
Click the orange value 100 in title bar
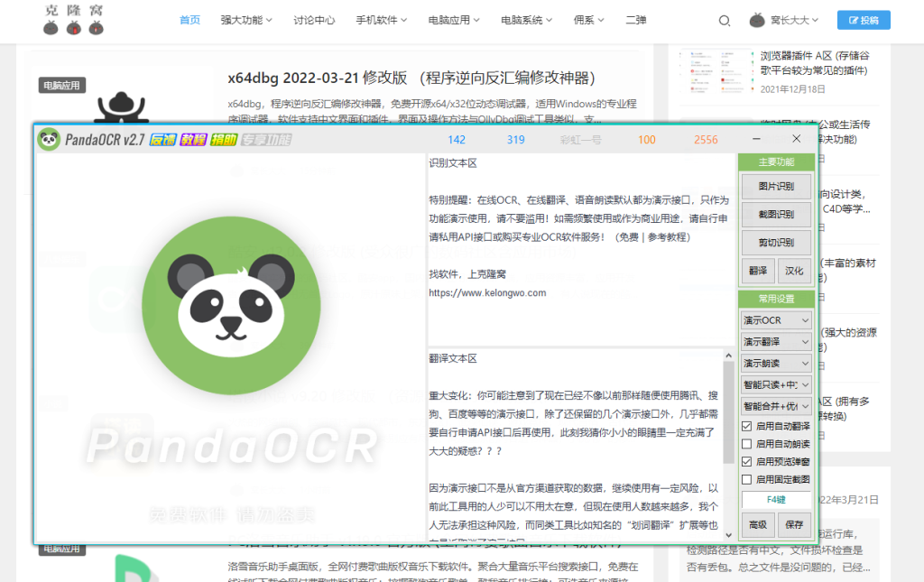click(x=646, y=140)
